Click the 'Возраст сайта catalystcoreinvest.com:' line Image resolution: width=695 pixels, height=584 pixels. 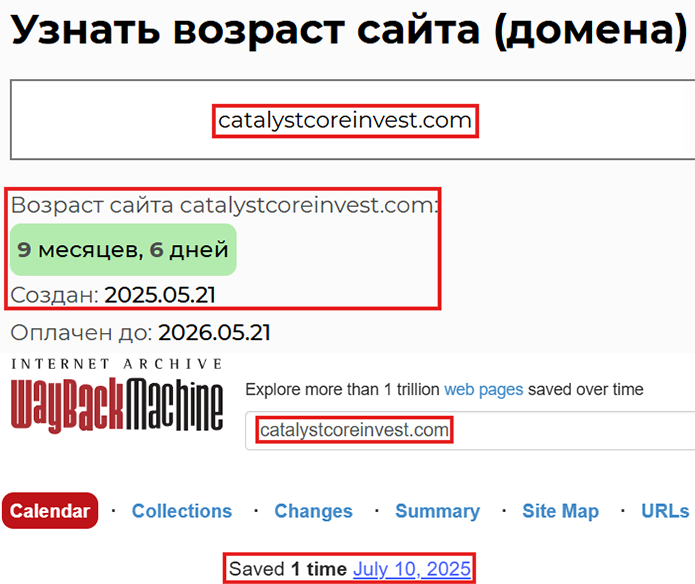[224, 205]
